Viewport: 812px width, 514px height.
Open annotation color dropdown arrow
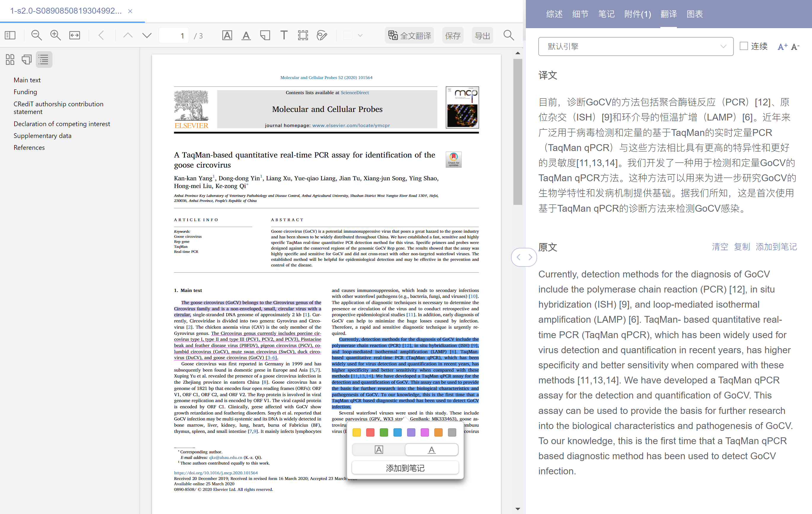tap(360, 36)
